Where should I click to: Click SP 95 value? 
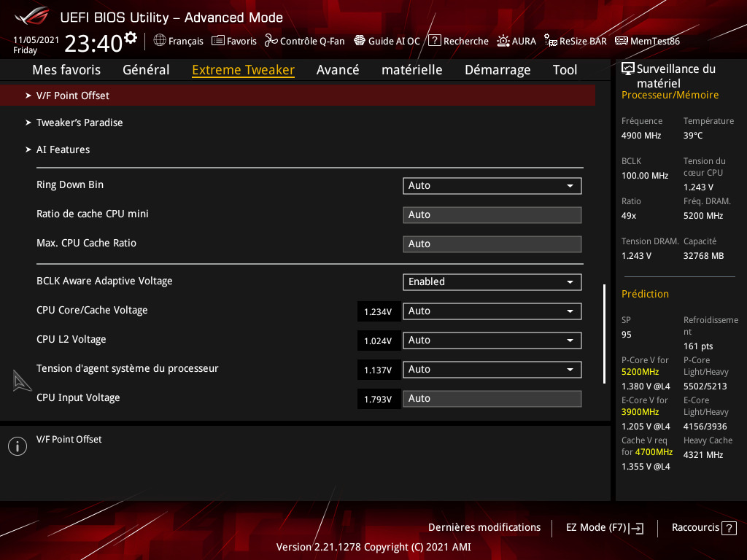point(627,335)
